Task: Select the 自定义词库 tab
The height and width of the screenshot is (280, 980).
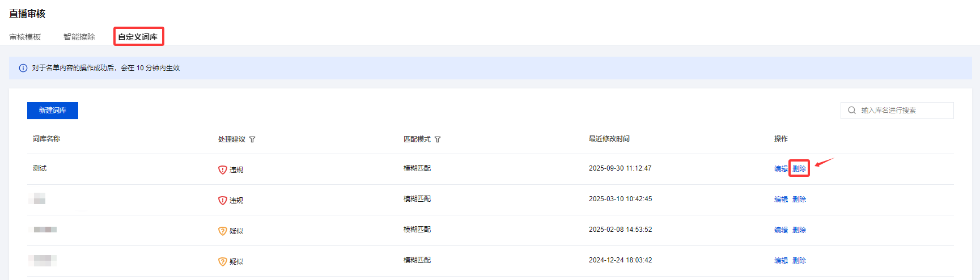Action: tap(138, 37)
